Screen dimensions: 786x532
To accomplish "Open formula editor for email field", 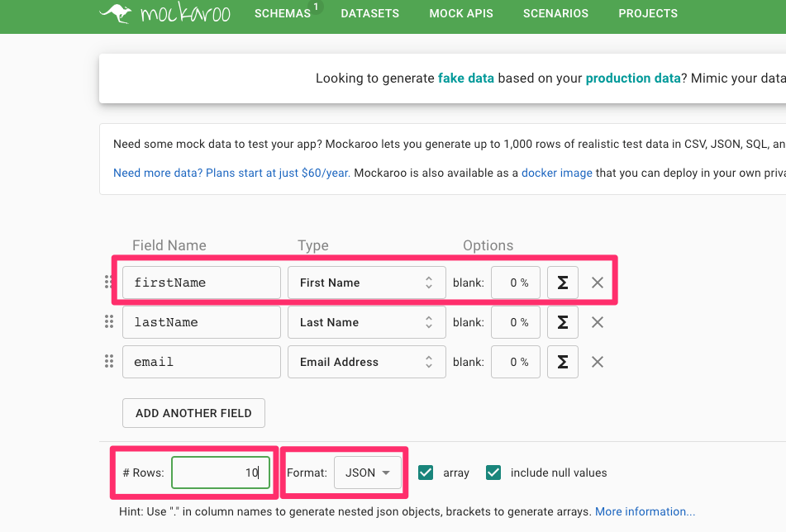I will coord(562,362).
